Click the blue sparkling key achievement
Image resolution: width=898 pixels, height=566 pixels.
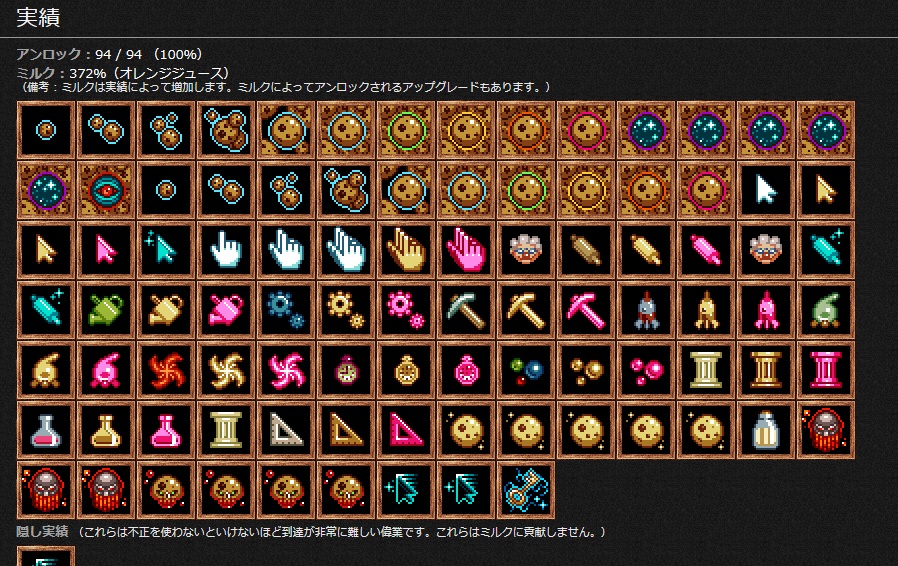click(x=526, y=490)
